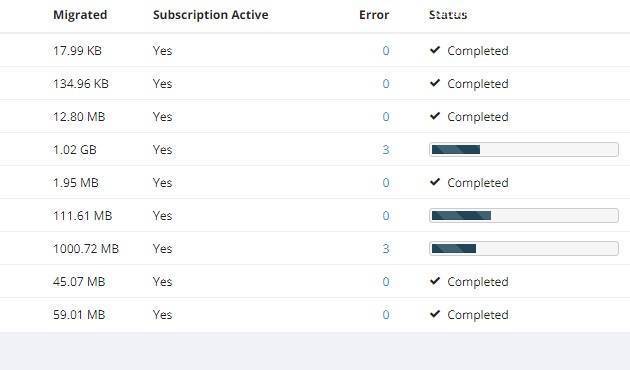Click the progress bar in the 1000.72 MB row
This screenshot has width=630, height=370.
coord(524,248)
